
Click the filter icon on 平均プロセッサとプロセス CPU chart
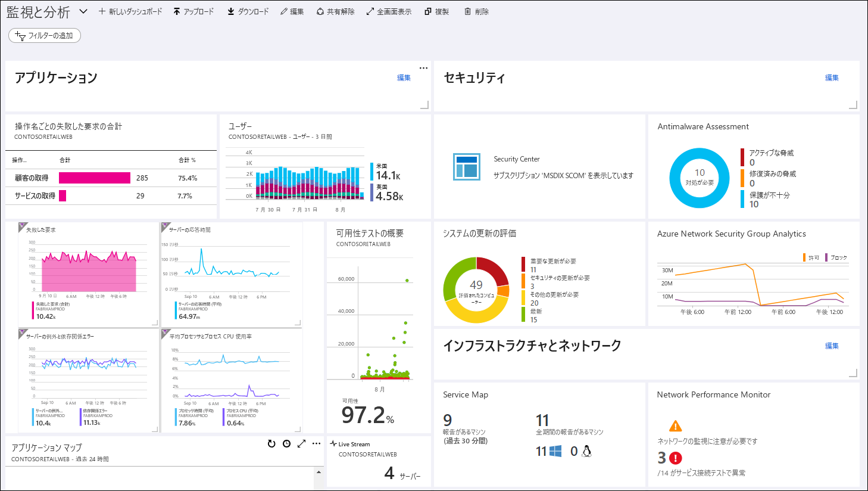click(x=166, y=333)
